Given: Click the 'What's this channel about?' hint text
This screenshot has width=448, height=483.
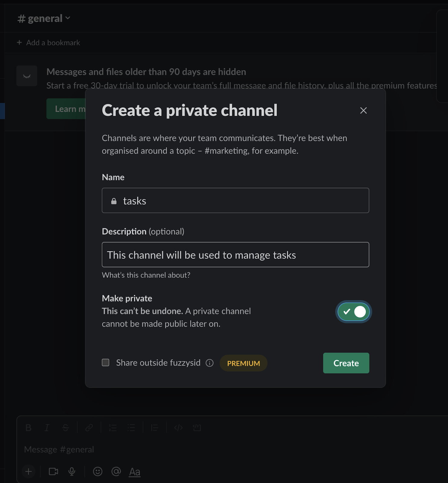Looking at the screenshot, I should [x=146, y=275].
